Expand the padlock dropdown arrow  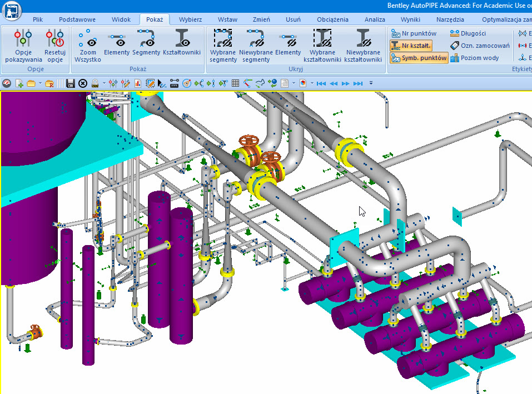click(x=104, y=83)
